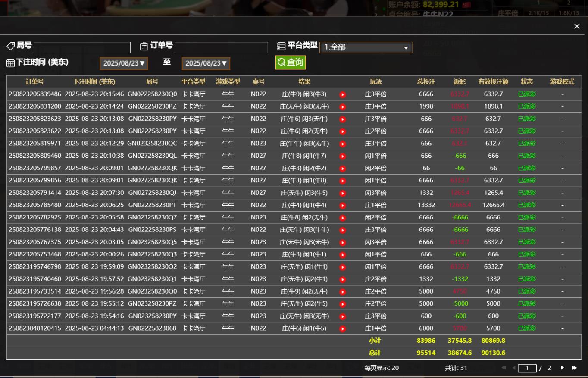Play replay for order 250823195733514
The width and height of the screenshot is (588, 378).
(x=343, y=292)
